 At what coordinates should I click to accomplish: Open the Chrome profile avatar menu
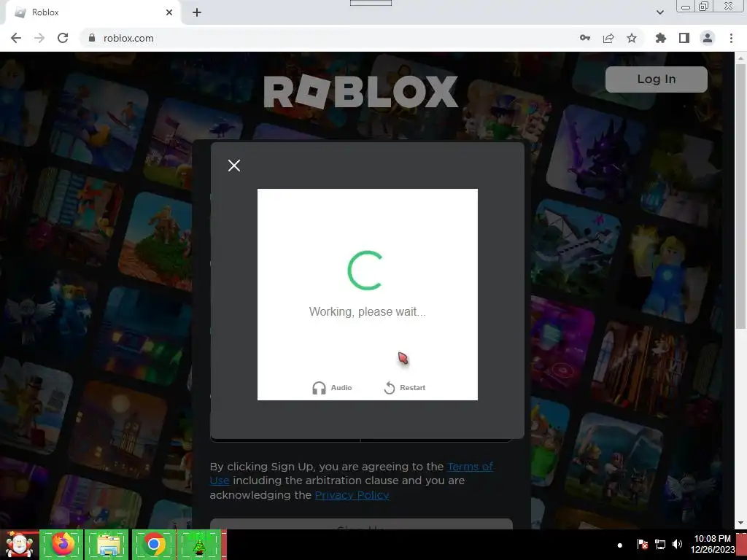[x=708, y=38]
